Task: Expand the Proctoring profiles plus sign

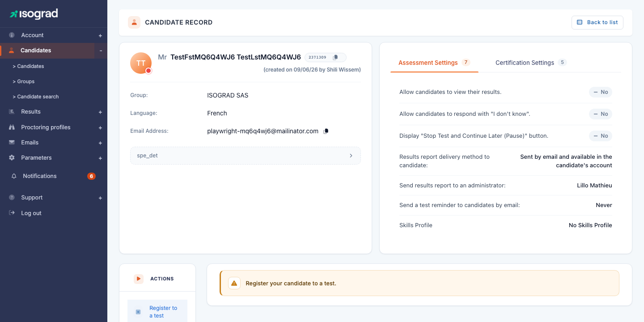Action: (100, 128)
